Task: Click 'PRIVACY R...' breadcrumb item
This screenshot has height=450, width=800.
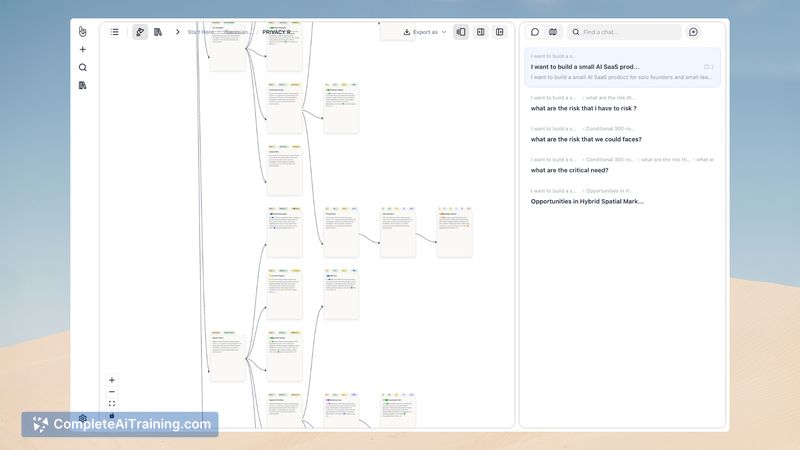Action: pos(278,32)
